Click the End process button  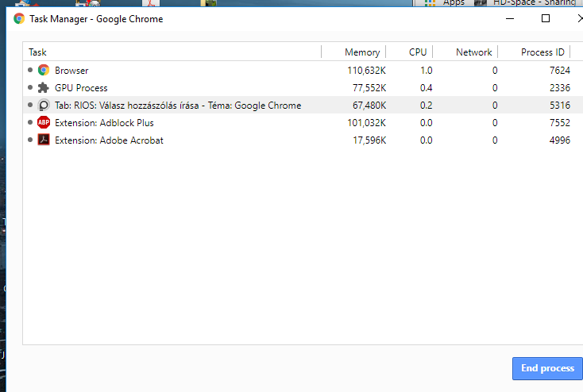coord(547,368)
